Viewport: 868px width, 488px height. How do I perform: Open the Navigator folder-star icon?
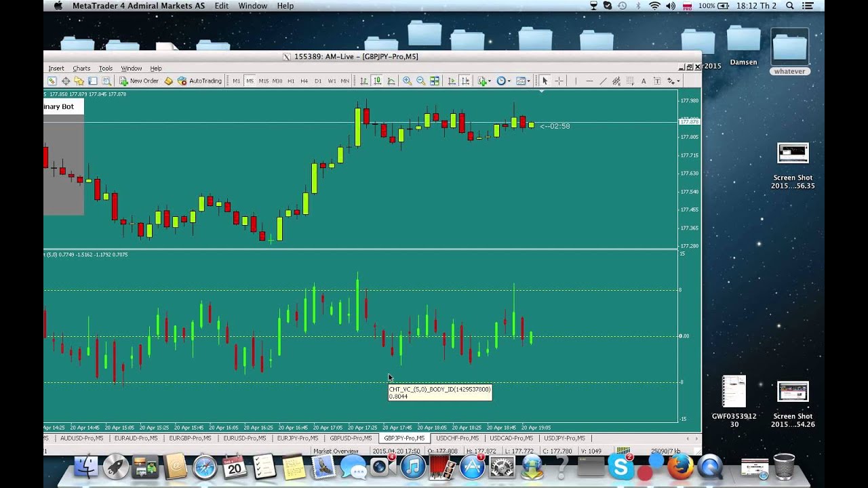click(x=79, y=81)
